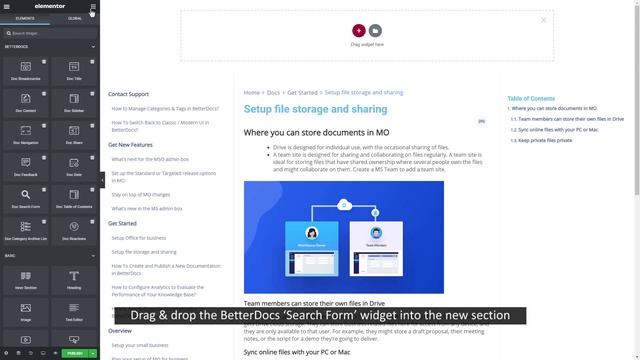Select the Heading widget

74,280
